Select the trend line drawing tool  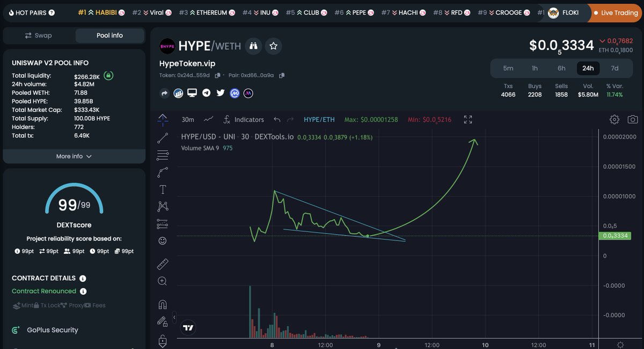pyautogui.click(x=163, y=139)
